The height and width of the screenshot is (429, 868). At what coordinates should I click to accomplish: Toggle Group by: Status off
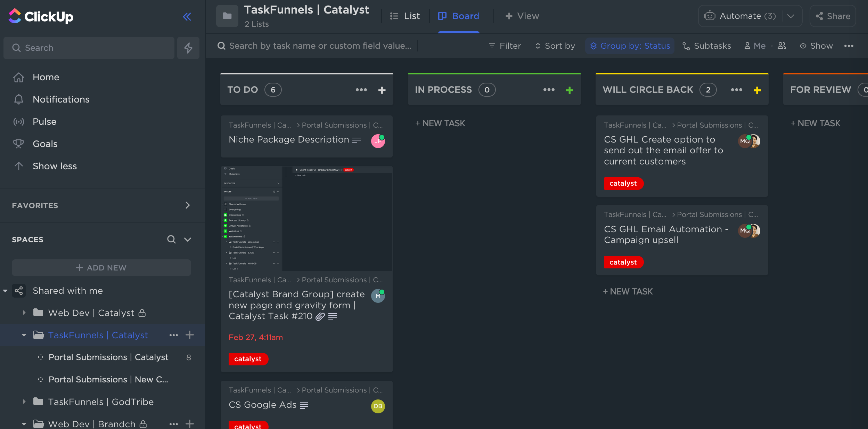click(x=630, y=46)
